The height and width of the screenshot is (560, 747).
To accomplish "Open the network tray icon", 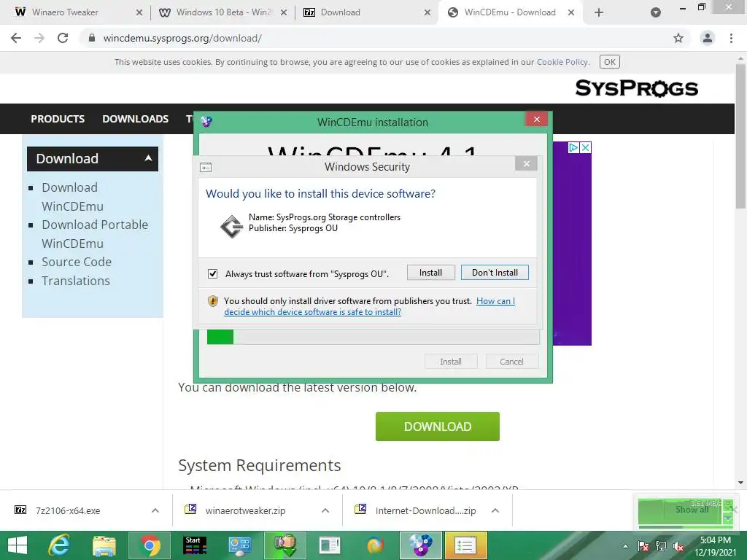I will tap(661, 546).
